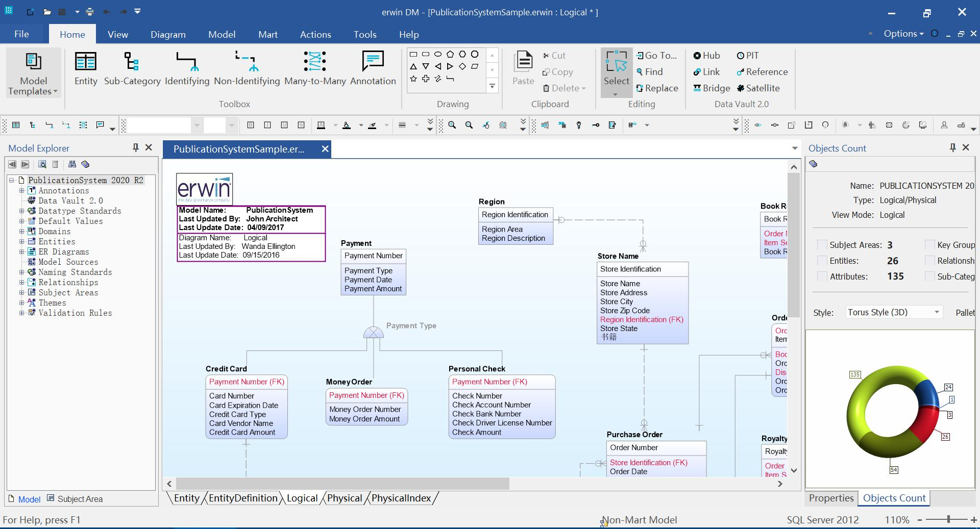Click the status bar zoom slider

point(947,520)
